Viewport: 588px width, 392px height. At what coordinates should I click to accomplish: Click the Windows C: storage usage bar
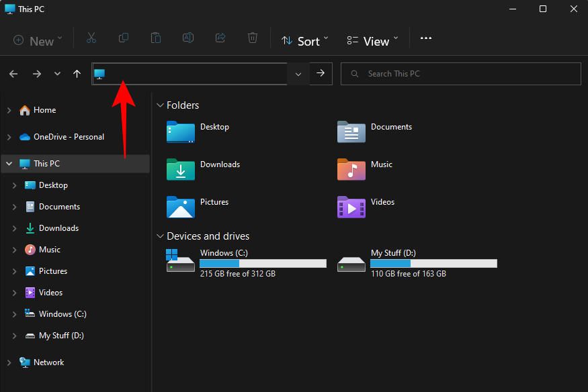pyautogui.click(x=262, y=263)
